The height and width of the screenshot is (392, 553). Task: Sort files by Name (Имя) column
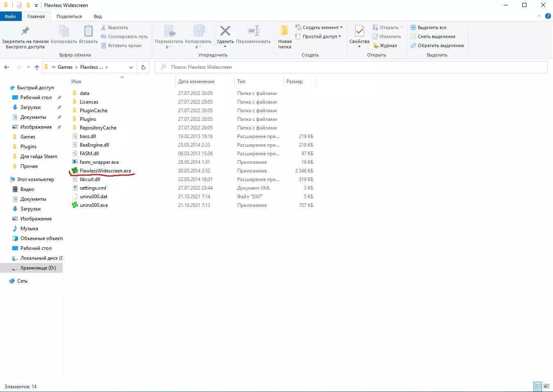click(x=76, y=82)
